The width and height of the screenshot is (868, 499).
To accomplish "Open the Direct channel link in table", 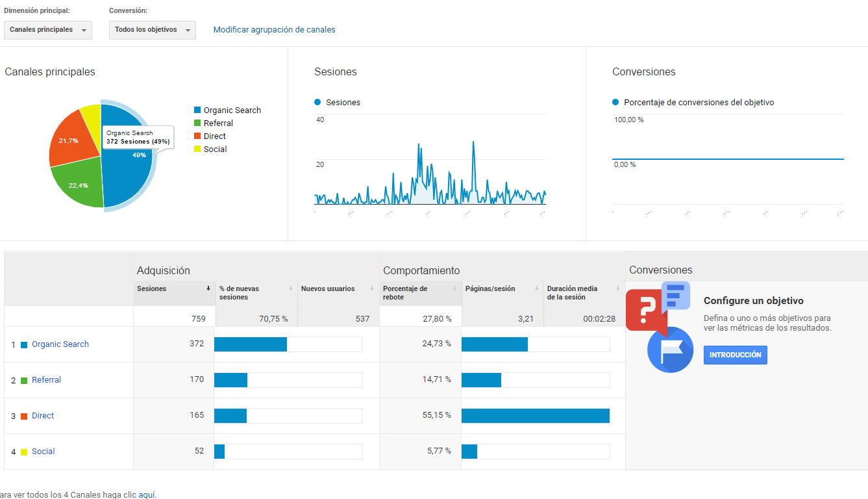I will [43, 416].
